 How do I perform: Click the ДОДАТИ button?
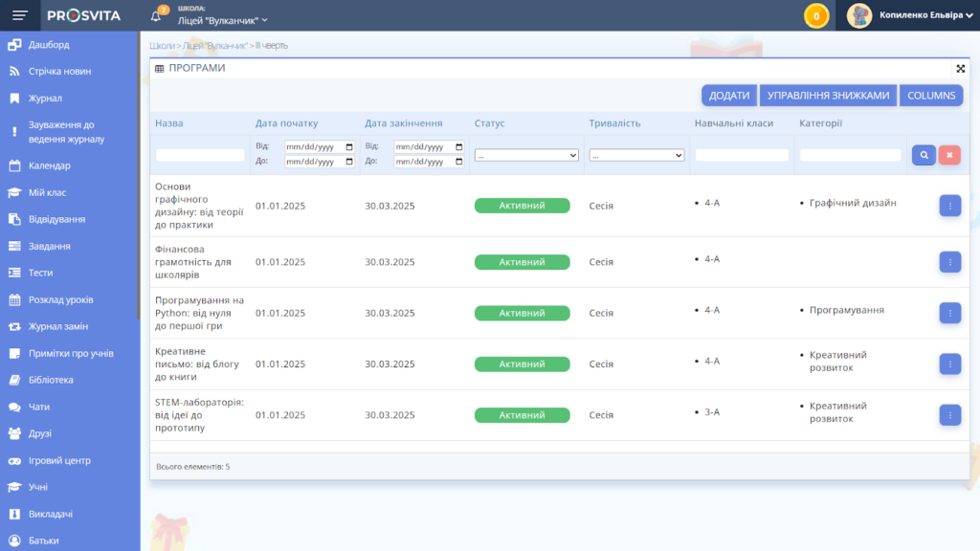[x=729, y=95]
